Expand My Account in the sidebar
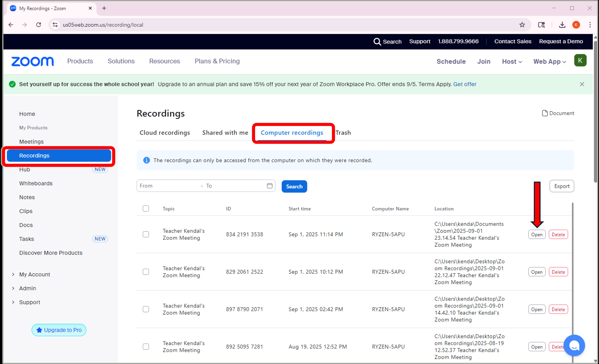The image size is (599, 364). [x=35, y=274]
